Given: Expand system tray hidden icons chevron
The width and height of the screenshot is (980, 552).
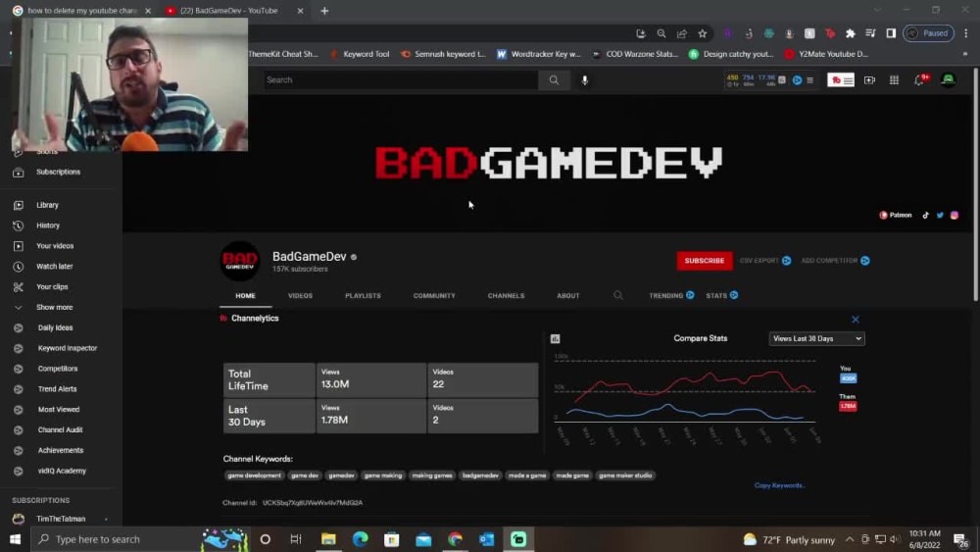Looking at the screenshot, I should pos(850,539).
